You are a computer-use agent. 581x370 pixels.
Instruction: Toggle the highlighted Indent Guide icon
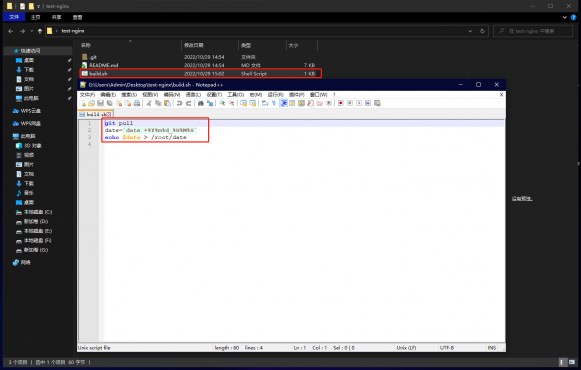283,103
